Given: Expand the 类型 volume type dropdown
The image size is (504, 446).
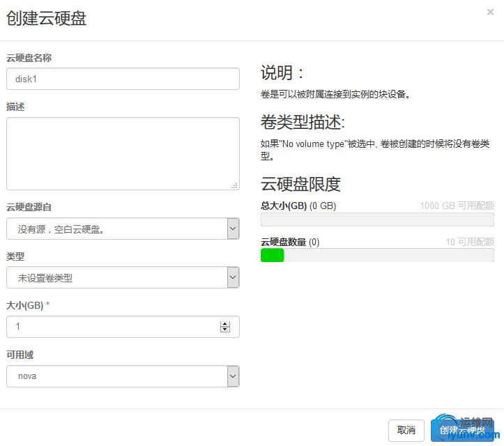Looking at the screenshot, I should 123,278.
